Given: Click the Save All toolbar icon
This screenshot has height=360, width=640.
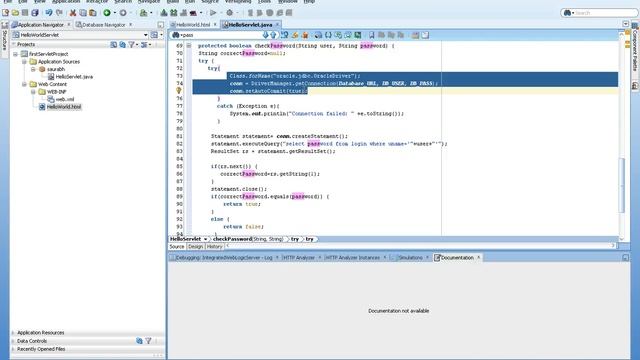Looking at the screenshot, I should [35, 13].
